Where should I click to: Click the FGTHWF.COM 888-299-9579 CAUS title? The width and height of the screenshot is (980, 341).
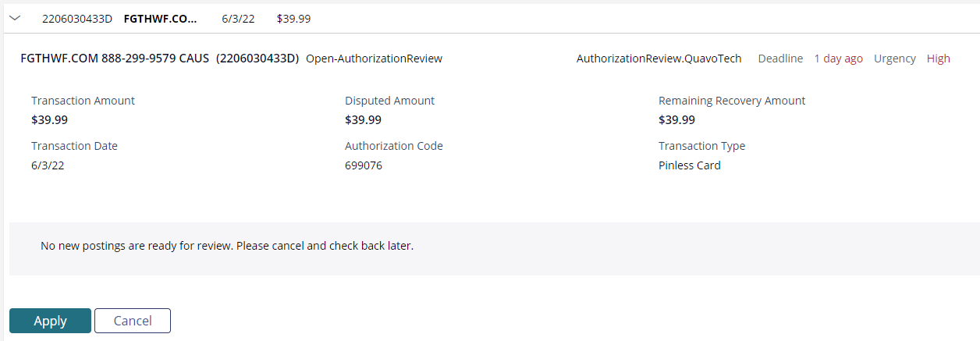[x=115, y=59]
